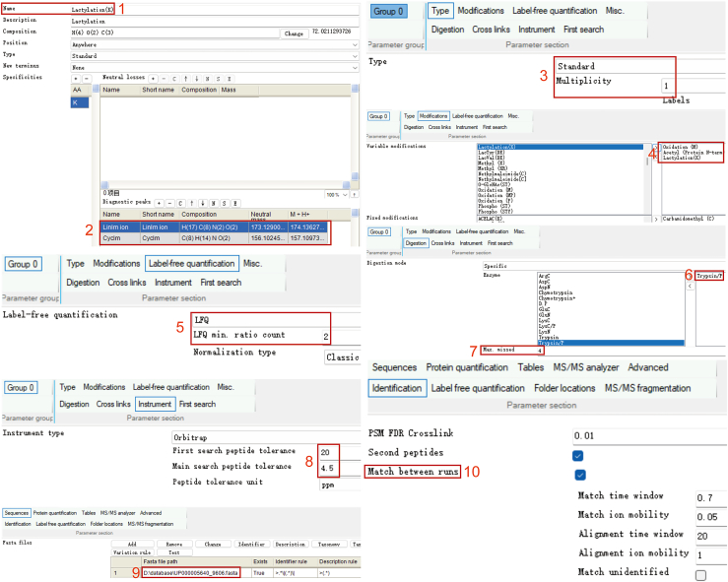728x582 pixels.
Task: Toggle the Second peptides checkbox
Action: 578,456
